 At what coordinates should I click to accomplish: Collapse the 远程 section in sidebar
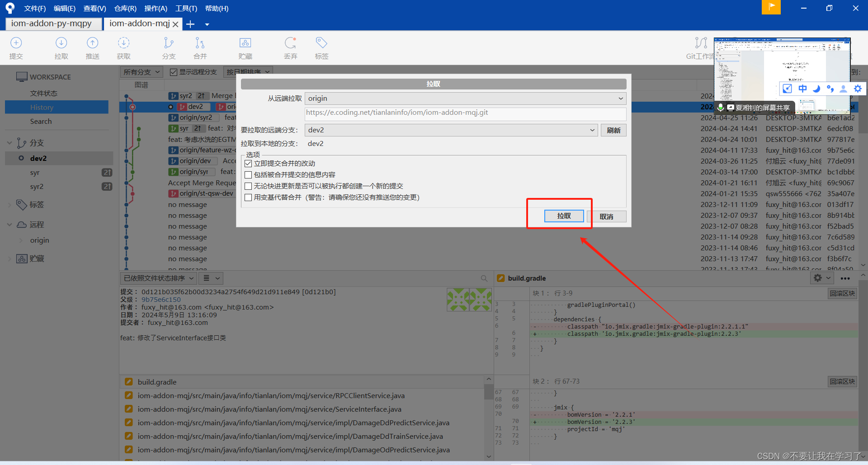coord(9,224)
